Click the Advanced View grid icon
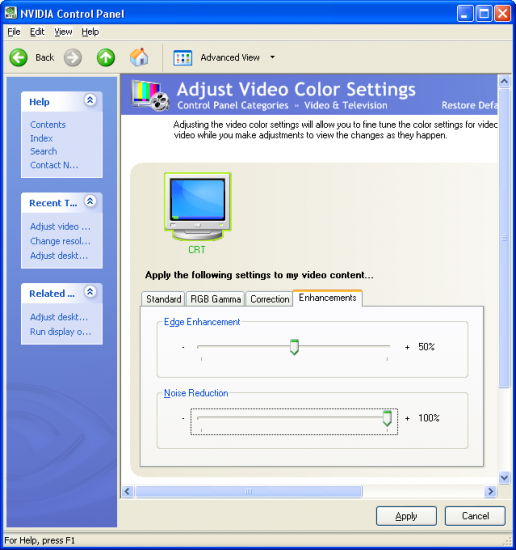 click(x=182, y=58)
